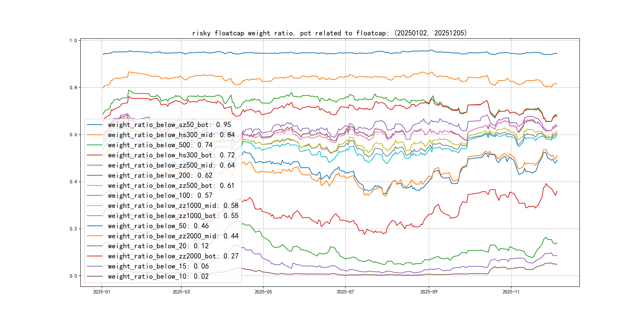Viewport: 644px width, 322px height.
Task: Select legend entry weight_ratio_below_sz50_bot
Action: point(169,125)
